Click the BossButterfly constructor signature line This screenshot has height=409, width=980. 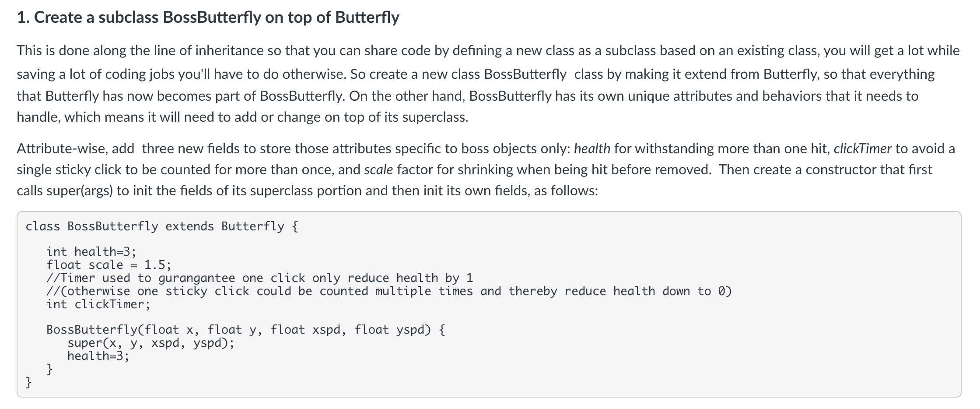[246, 330]
